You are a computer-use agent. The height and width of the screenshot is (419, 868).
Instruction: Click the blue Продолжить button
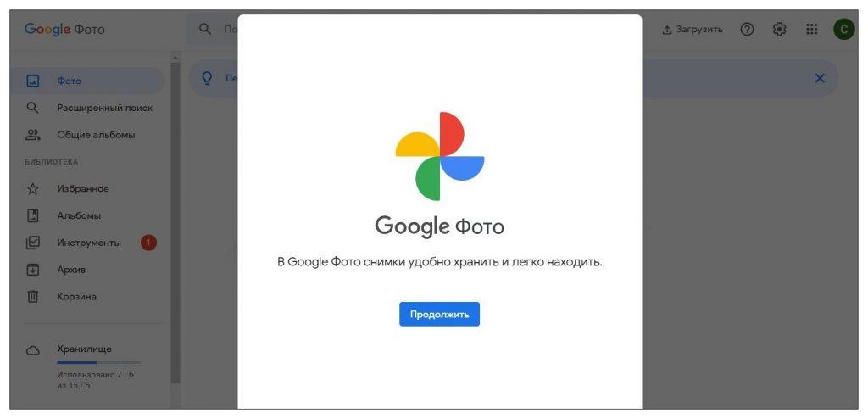point(439,314)
